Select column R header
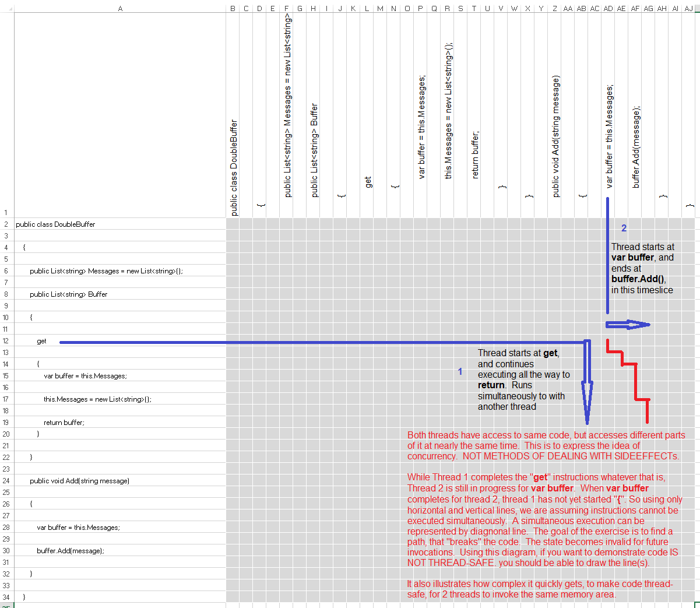The height and width of the screenshot is (608, 700). point(447,8)
